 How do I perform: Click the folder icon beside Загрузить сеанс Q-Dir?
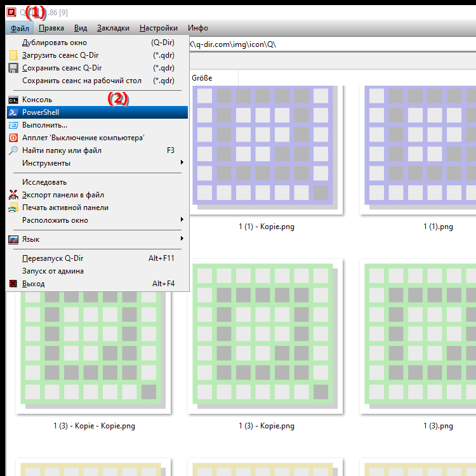[x=13, y=55]
